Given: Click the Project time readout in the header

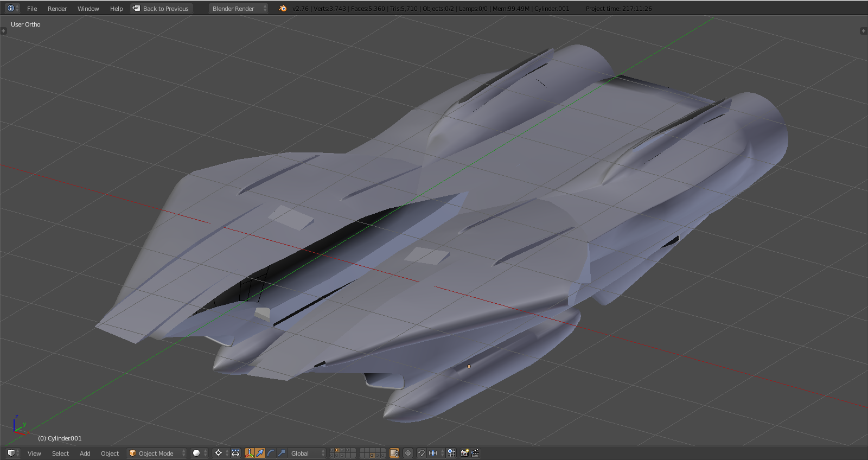Looking at the screenshot, I should pyautogui.click(x=618, y=9).
